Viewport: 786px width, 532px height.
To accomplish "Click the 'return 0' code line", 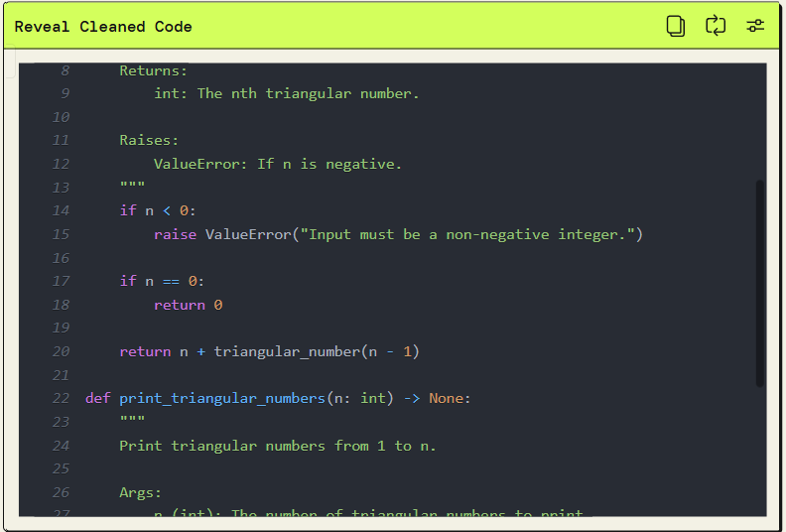I will click(x=188, y=305).
